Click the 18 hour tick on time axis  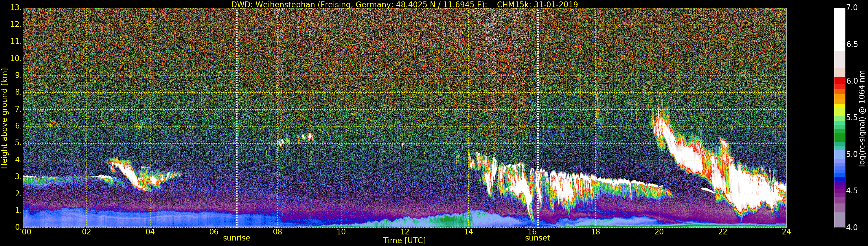pyautogui.click(x=595, y=232)
